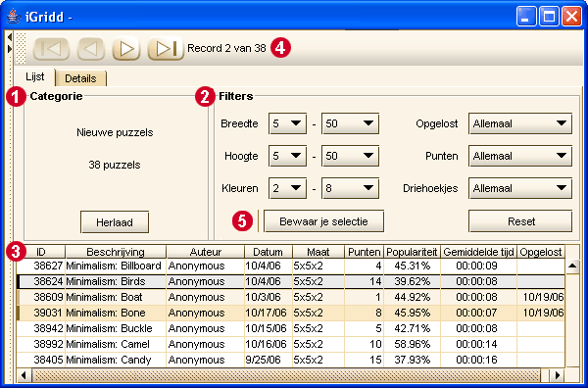
Task: Click the table vertical scroll up arrow
Action: [x=572, y=266]
